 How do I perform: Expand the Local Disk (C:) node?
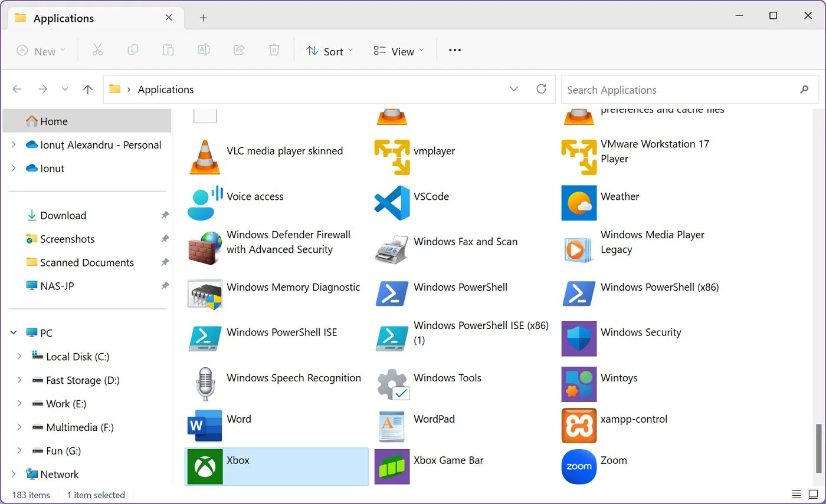[19, 356]
